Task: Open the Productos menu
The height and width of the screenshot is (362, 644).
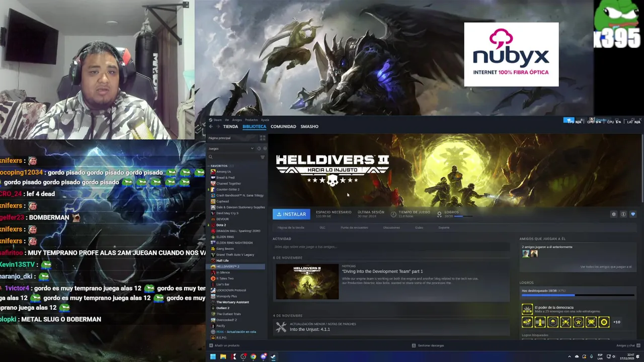Action: (251, 120)
